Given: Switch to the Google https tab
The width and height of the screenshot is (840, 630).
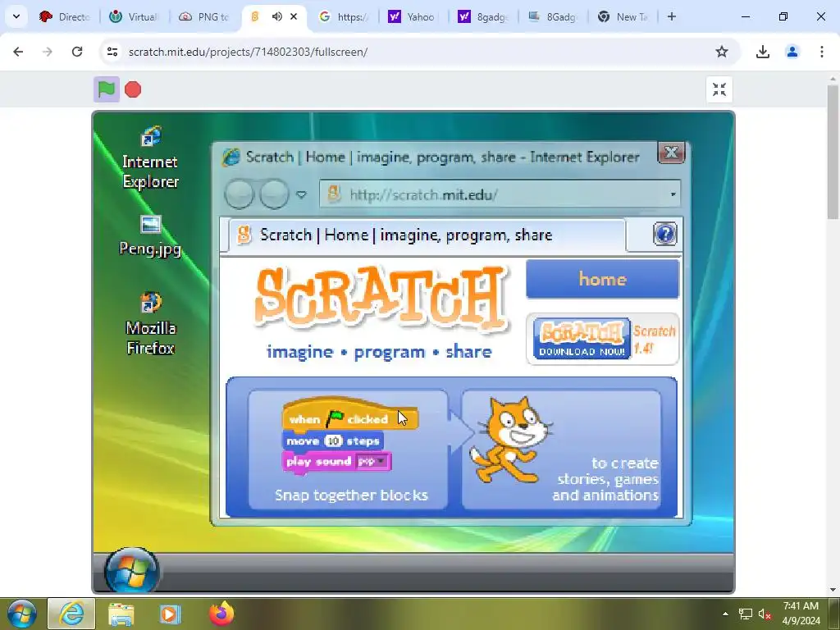Looking at the screenshot, I should (344, 16).
